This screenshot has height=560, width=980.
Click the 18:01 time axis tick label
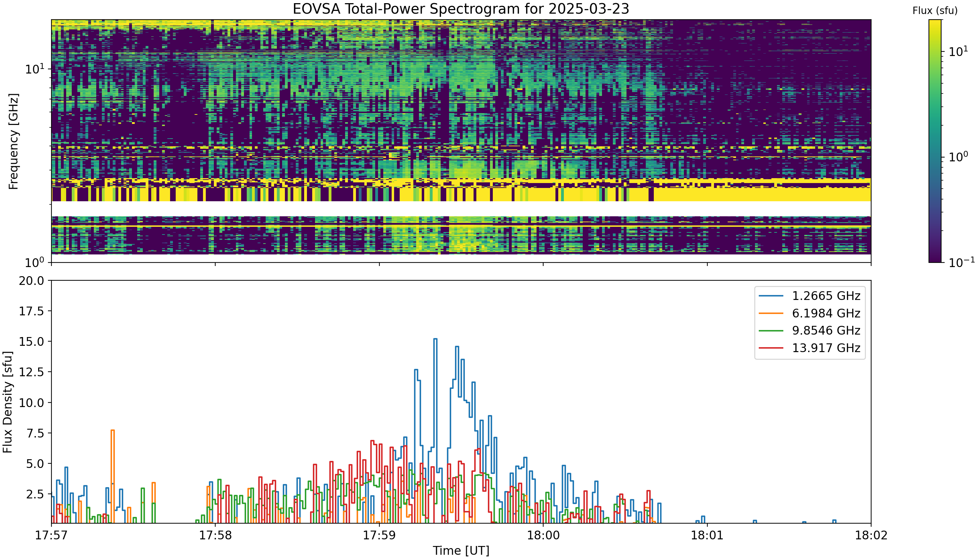click(x=707, y=535)
